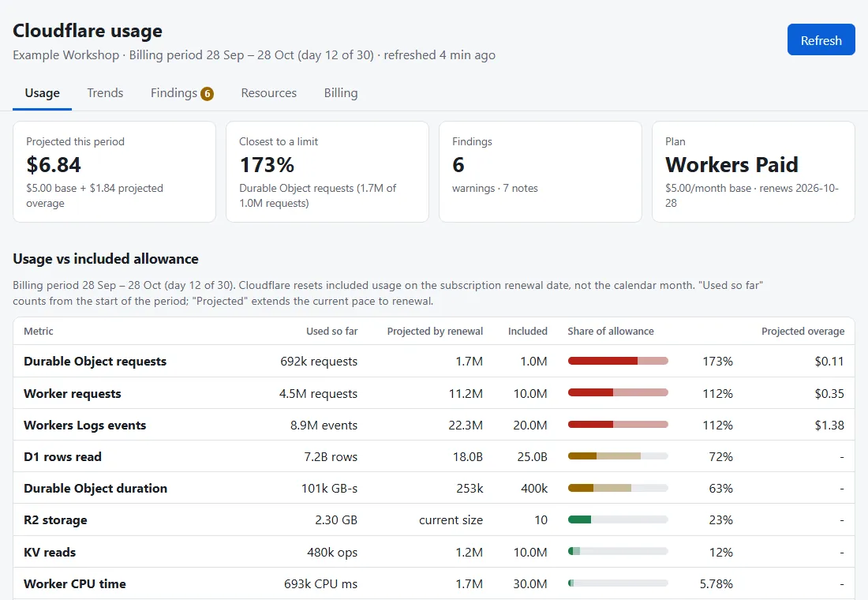
Task: Click the 8.9M events value
Action: [324, 425]
